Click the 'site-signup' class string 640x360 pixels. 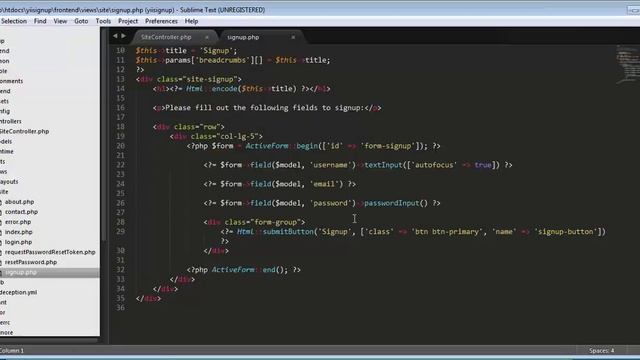[210, 79]
